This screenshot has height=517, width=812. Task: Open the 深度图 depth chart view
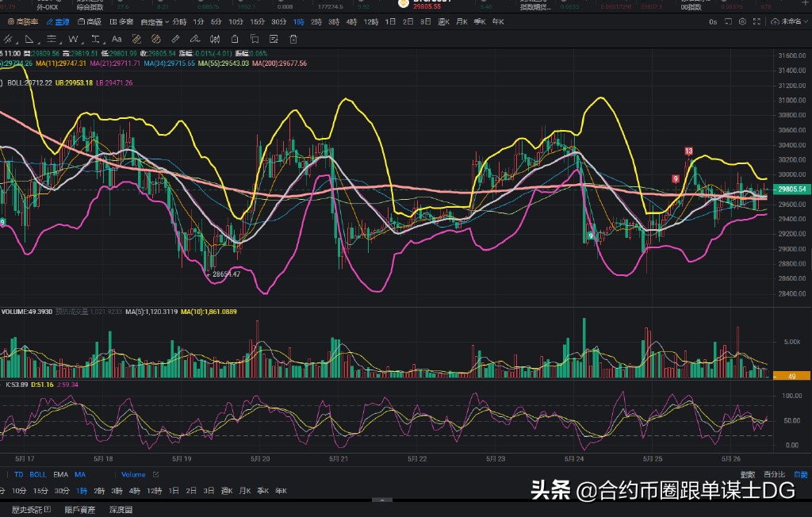pos(121,508)
